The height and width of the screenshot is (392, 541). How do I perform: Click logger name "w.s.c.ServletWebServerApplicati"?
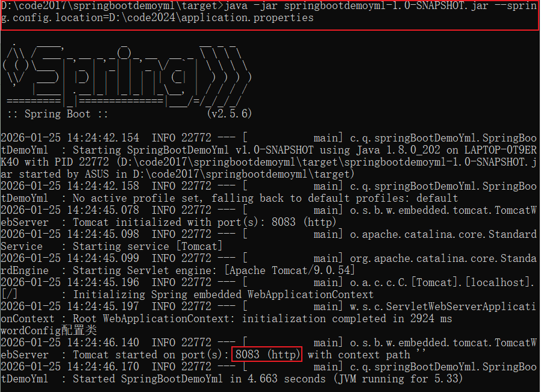click(443, 306)
